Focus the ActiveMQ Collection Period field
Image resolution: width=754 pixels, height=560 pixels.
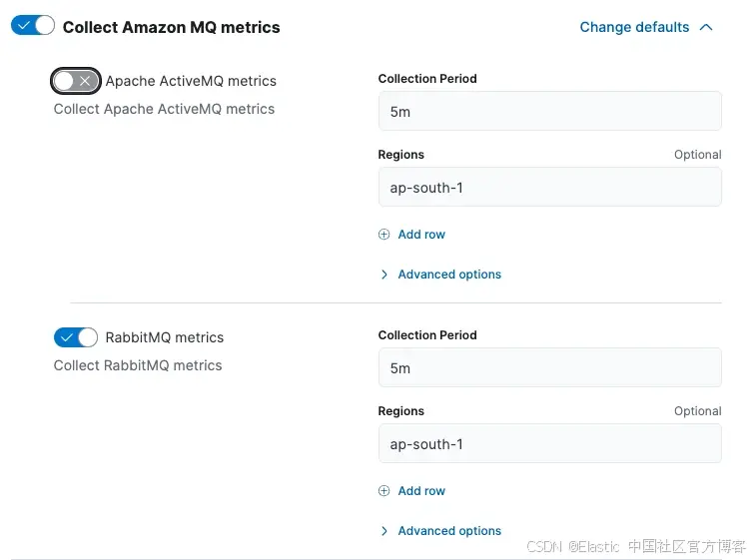[x=549, y=112]
